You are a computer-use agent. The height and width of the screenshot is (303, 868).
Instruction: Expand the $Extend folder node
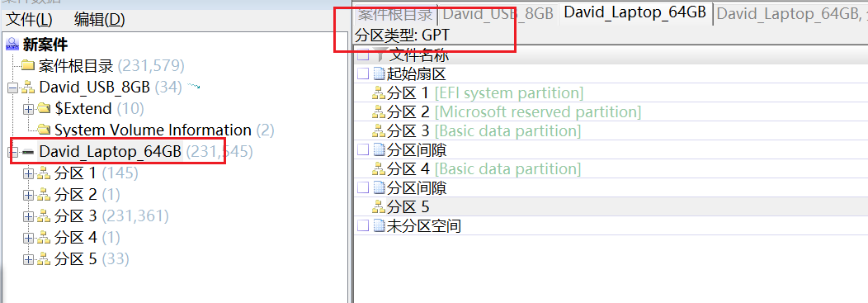(x=28, y=109)
